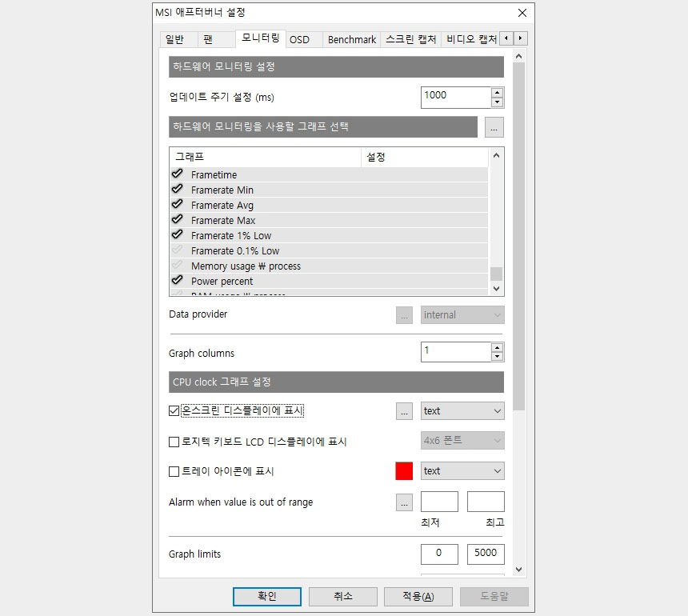Open the 스크린 캡처 tab
The width and height of the screenshot is (688, 616).
[x=410, y=39]
